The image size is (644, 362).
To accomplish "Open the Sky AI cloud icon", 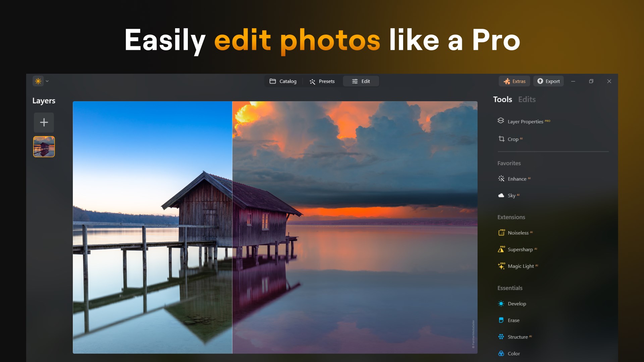I will click(x=501, y=195).
